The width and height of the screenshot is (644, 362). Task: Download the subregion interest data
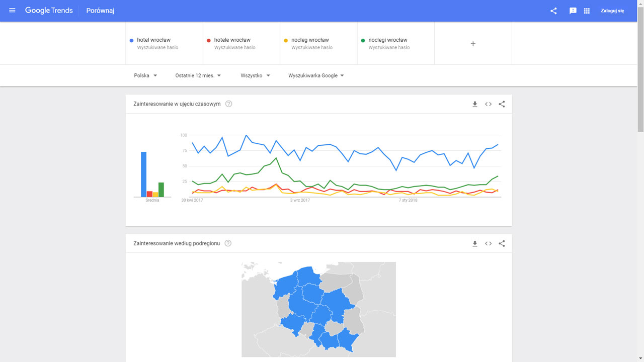click(x=474, y=243)
